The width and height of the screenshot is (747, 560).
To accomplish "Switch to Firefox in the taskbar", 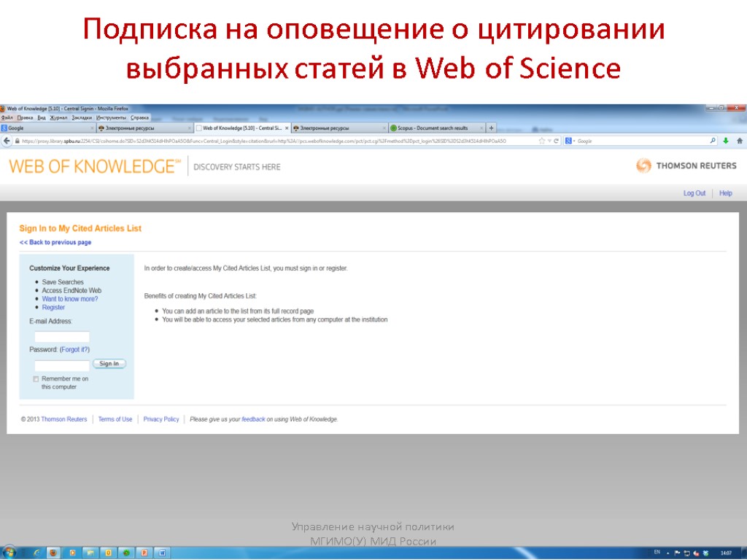I will [53, 553].
